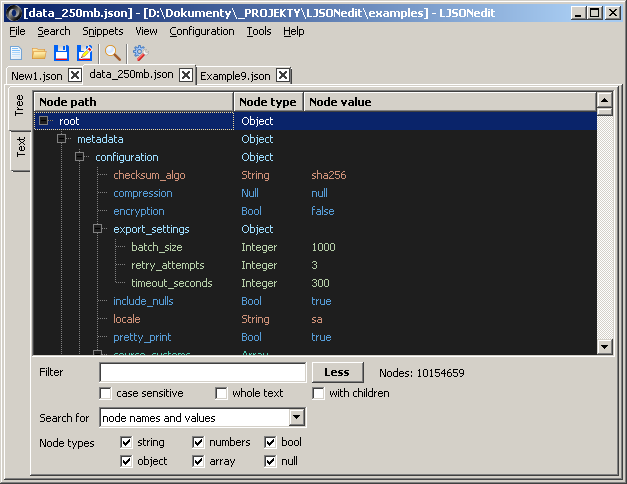The height and width of the screenshot is (484, 627).
Task: Click the Nodes: 10154659 count label
Action: [422, 373]
